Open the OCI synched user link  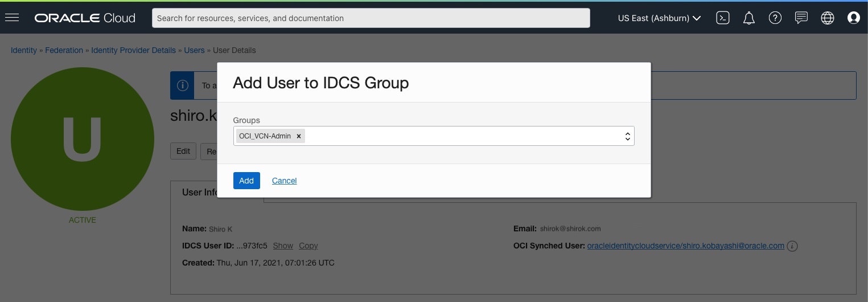[x=686, y=246]
